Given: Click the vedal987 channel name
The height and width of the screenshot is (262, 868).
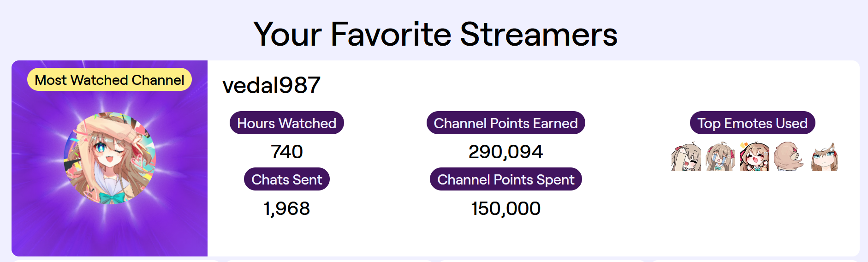Looking at the screenshot, I should click(x=271, y=85).
